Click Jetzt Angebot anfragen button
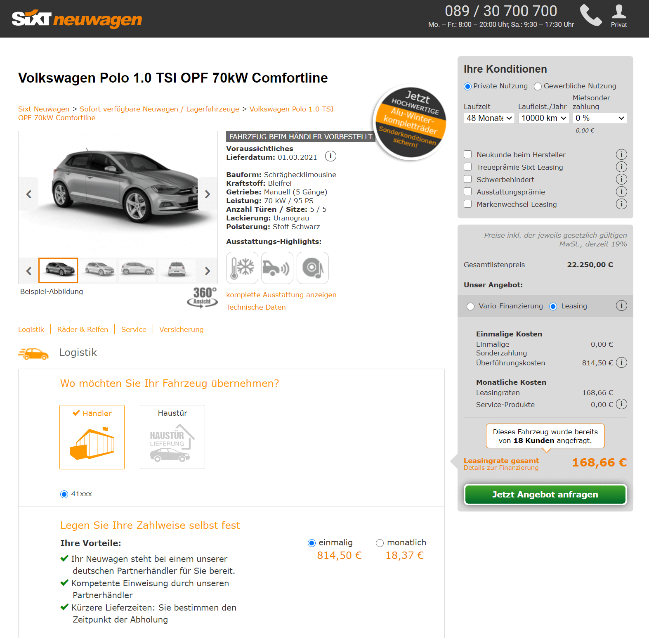This screenshot has height=644, width=649. point(545,495)
